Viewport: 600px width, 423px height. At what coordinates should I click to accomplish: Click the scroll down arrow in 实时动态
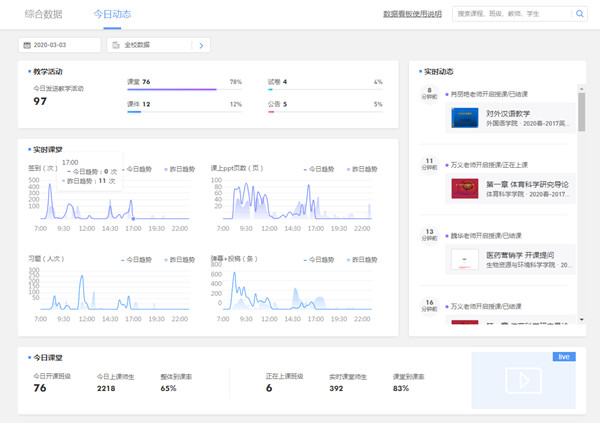click(582, 319)
